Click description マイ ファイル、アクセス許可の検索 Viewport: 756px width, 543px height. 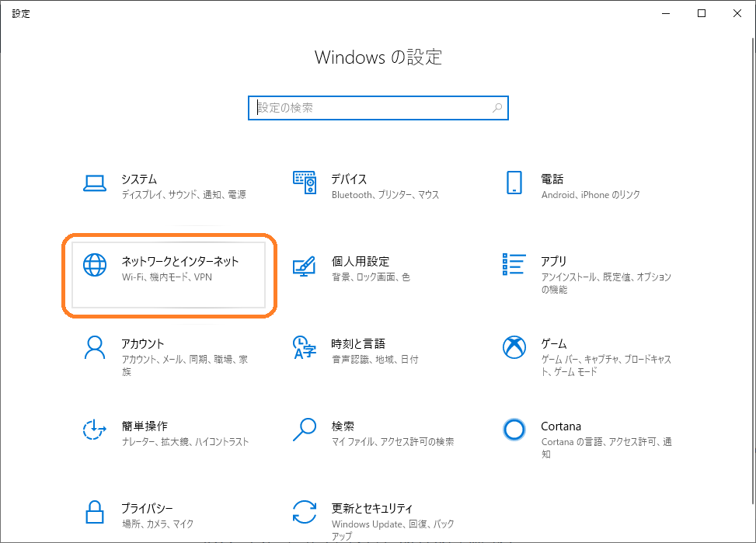392,442
